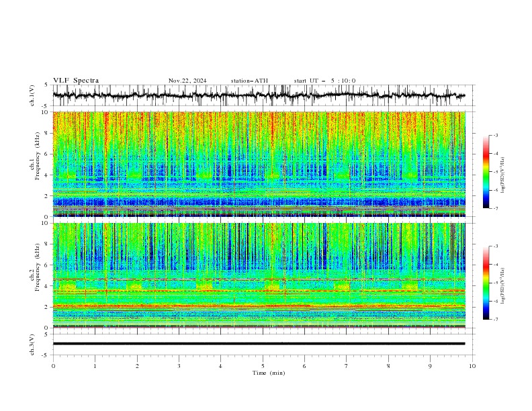Click the "-7" value on ch.2 colorbar
This screenshot has width=532, height=411.
point(496,320)
